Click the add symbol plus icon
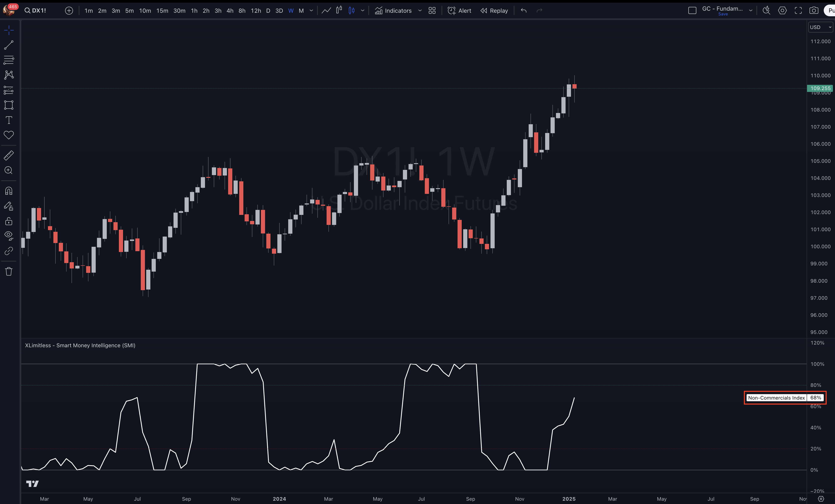 (x=69, y=10)
